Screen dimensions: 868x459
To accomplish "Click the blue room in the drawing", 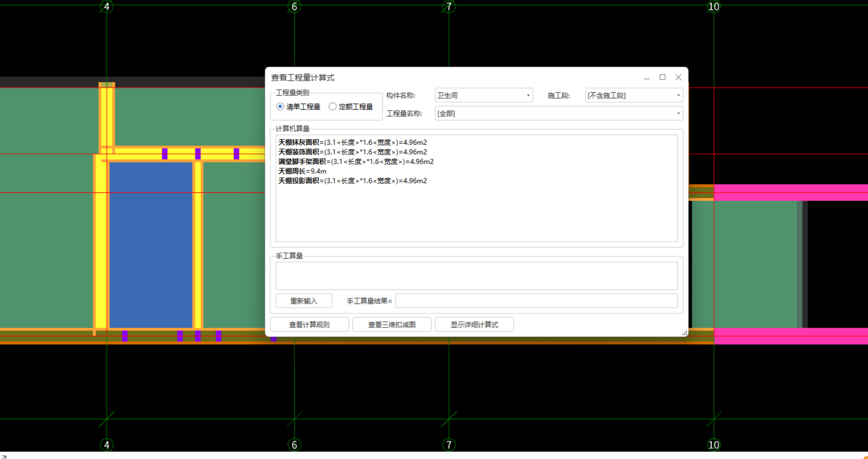I will pyautogui.click(x=151, y=245).
